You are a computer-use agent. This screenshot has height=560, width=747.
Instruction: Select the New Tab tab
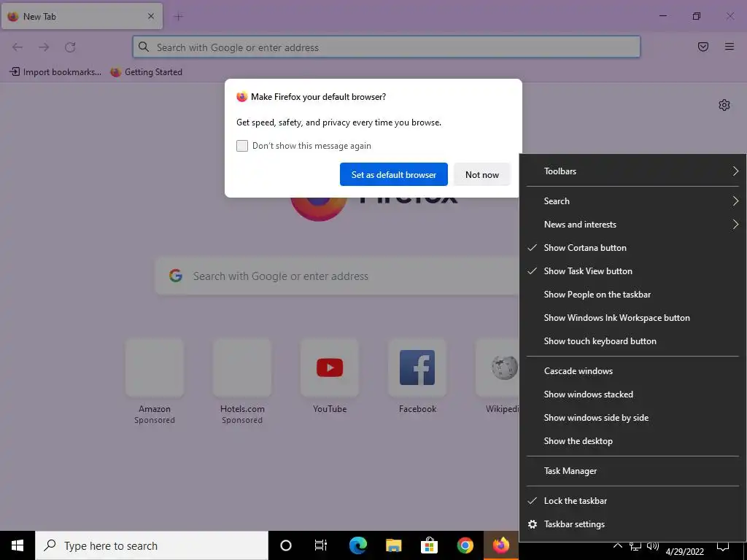point(82,16)
